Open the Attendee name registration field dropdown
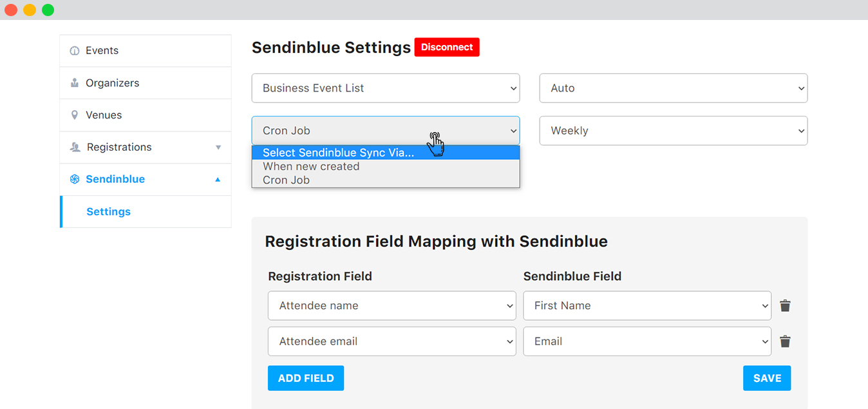The width and height of the screenshot is (868, 409). coord(392,306)
